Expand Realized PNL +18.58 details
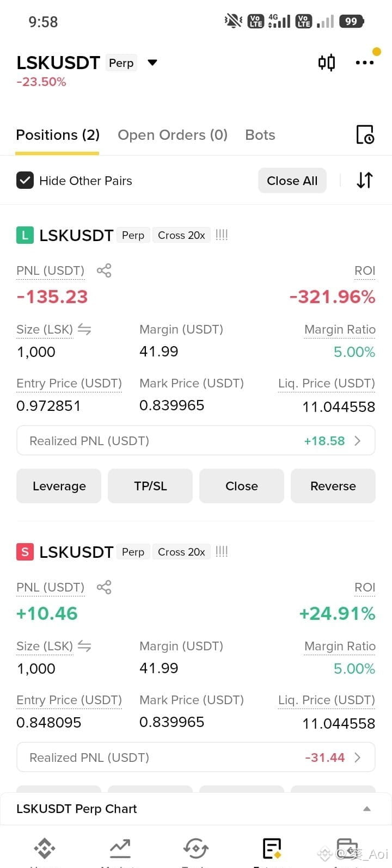 [x=196, y=441]
